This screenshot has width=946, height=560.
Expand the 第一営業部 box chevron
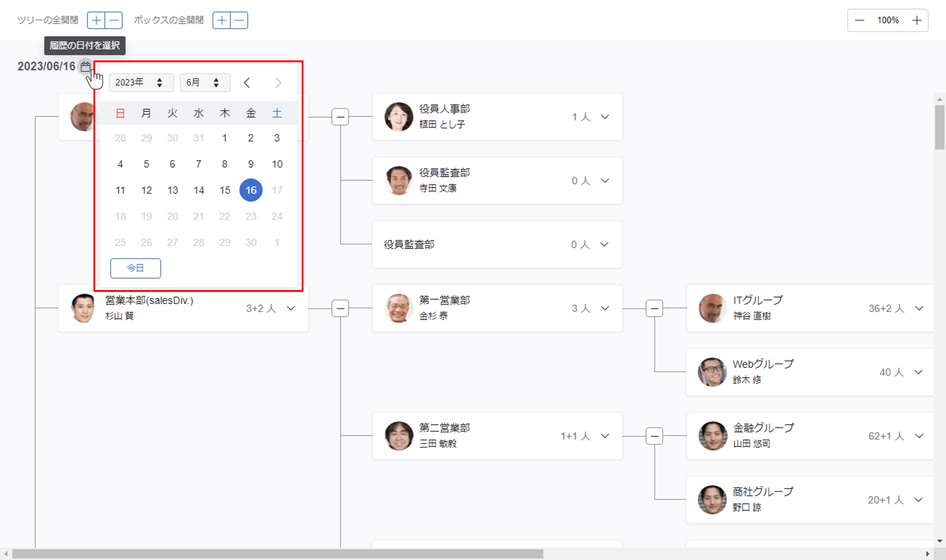[x=605, y=308]
